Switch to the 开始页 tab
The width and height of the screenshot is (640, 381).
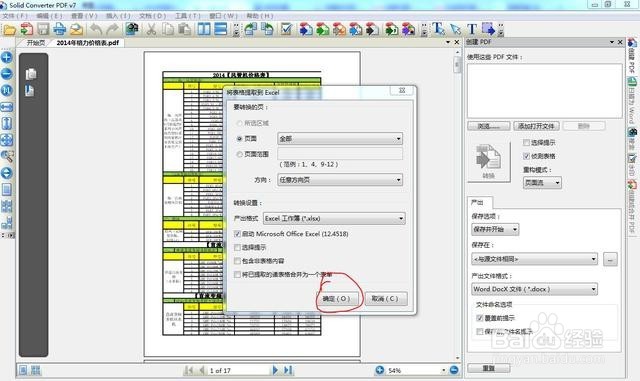coord(36,42)
